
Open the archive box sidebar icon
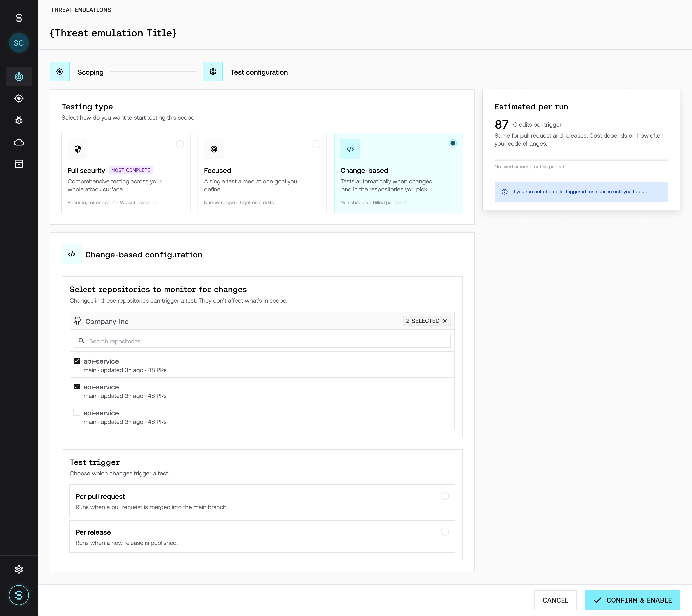(x=19, y=164)
